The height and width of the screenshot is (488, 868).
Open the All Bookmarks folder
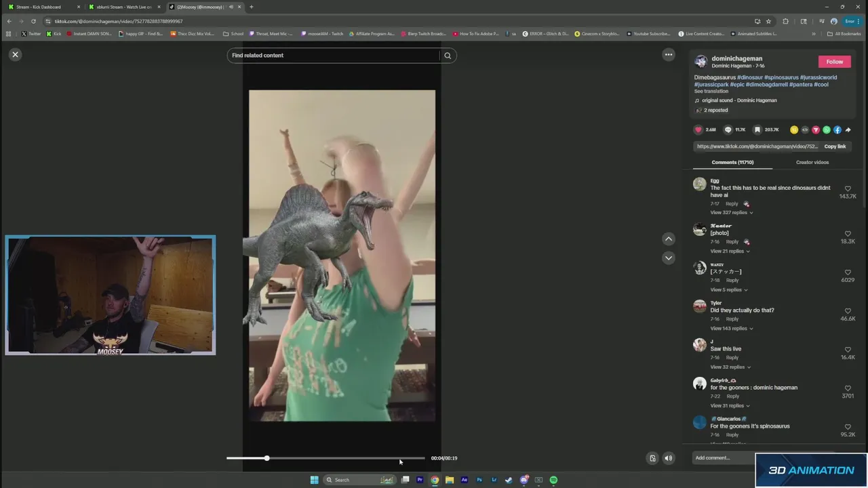click(844, 33)
